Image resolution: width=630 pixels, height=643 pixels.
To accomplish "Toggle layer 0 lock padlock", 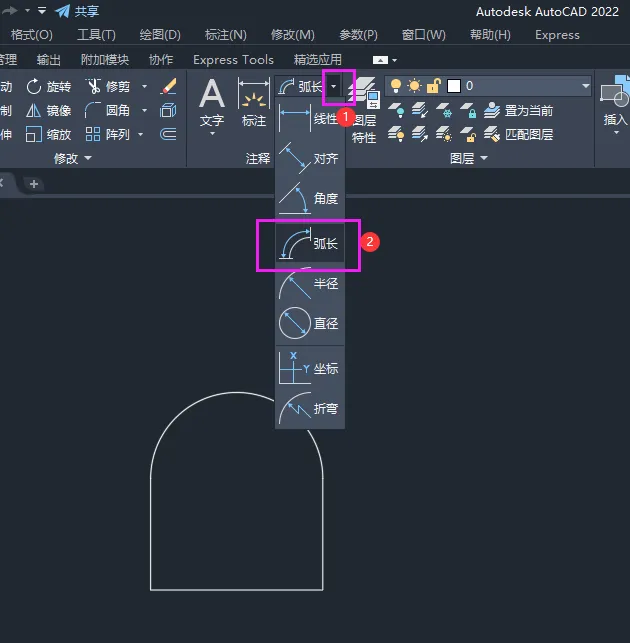I will pos(434,86).
